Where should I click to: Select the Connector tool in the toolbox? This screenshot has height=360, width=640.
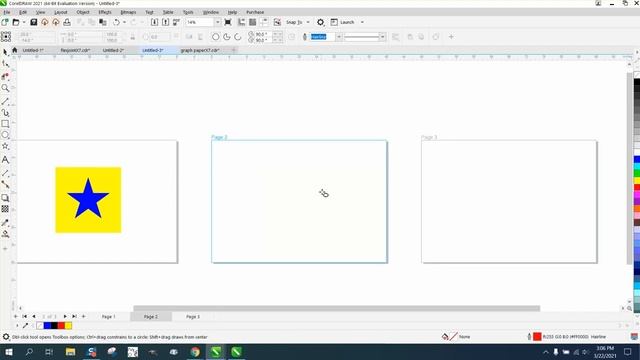click(5, 184)
